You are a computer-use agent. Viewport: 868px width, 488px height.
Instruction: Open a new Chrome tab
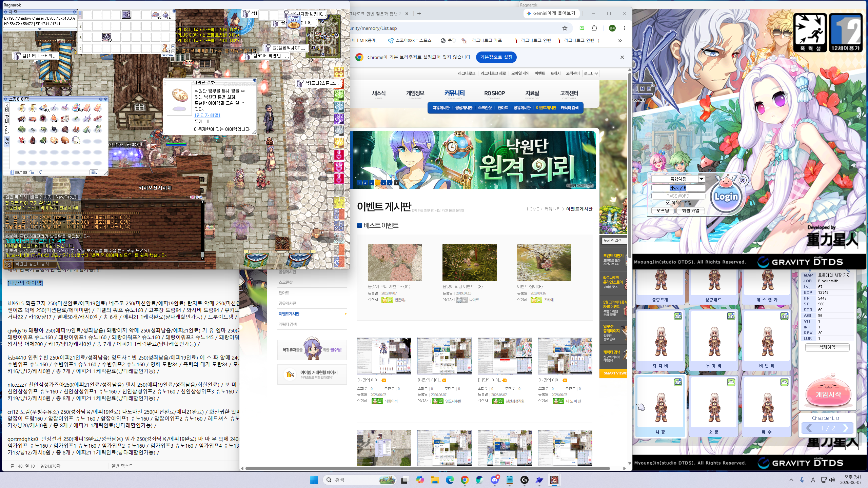click(x=419, y=14)
